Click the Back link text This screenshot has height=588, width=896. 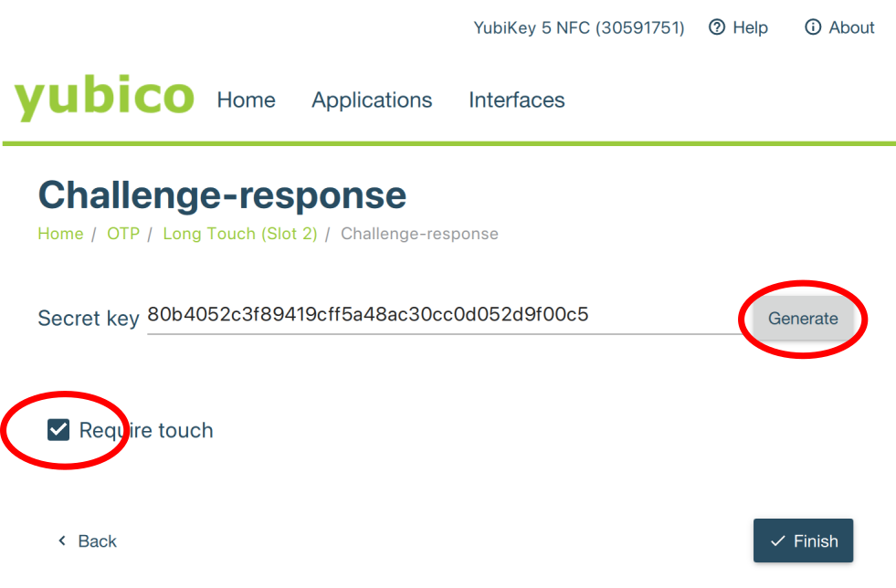coord(97,541)
